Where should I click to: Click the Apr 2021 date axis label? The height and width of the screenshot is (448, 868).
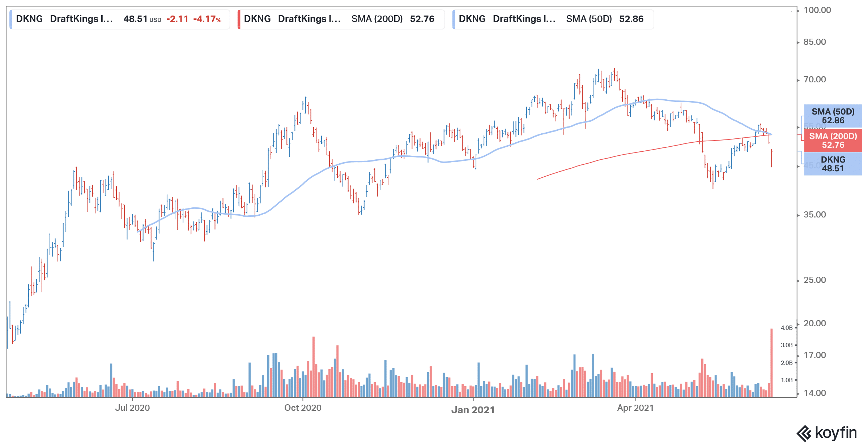(635, 408)
